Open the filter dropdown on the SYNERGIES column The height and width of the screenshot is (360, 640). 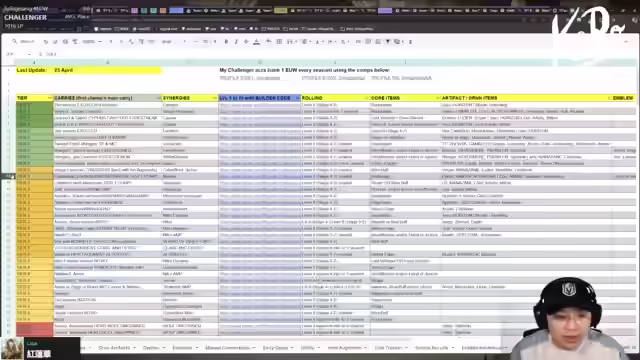coord(215,98)
